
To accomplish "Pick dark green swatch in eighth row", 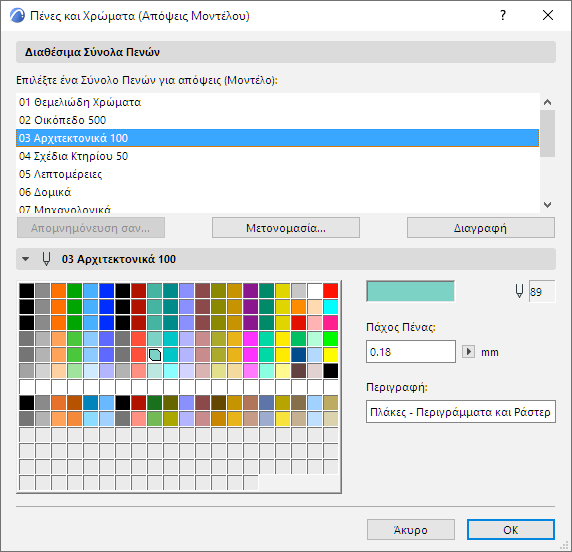I will pos(155,403).
